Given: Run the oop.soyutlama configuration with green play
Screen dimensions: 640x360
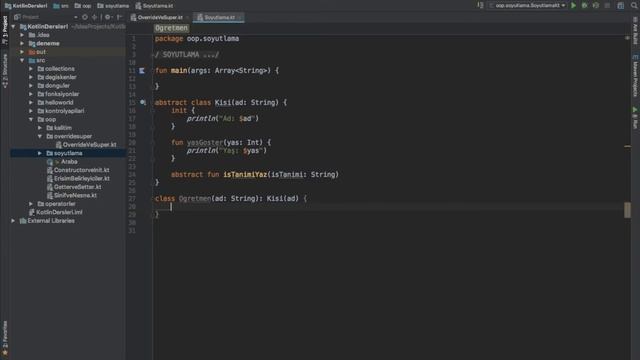Looking at the screenshot, I should click(573, 6).
